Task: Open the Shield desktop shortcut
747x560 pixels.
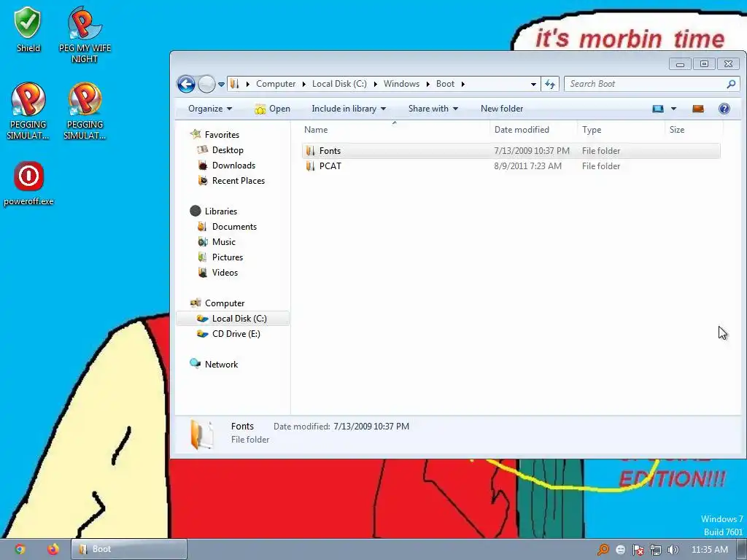Action: point(28,29)
